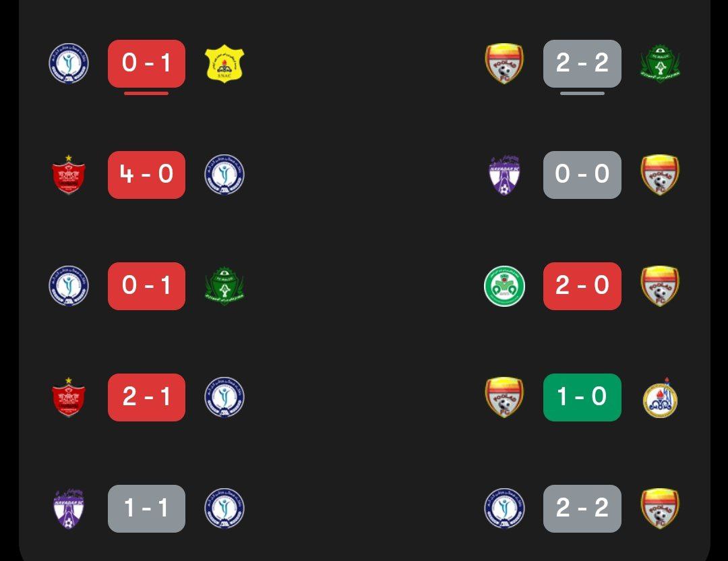
Task: Select the gray 0-0 score badge
Action: (x=582, y=175)
